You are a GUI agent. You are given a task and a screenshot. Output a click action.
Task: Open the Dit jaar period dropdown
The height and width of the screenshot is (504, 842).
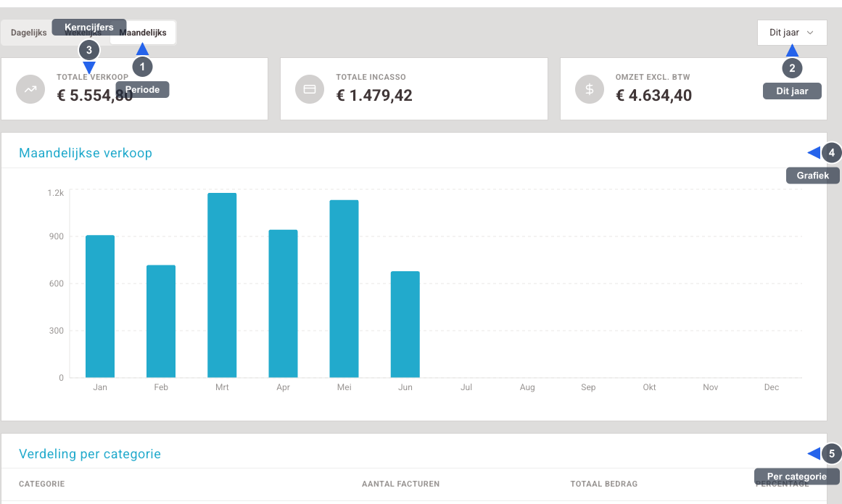tap(792, 33)
